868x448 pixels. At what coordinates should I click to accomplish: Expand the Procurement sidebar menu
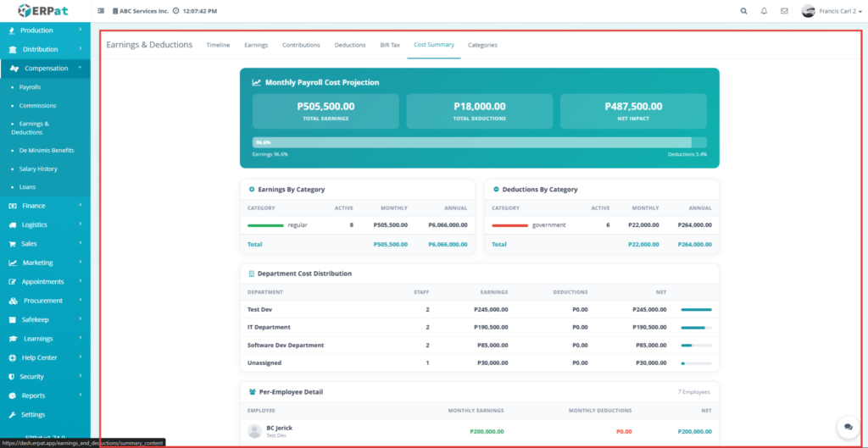[x=45, y=301]
